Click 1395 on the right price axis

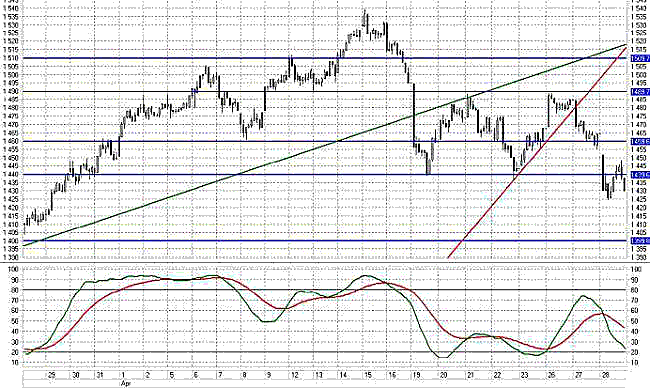click(x=639, y=249)
